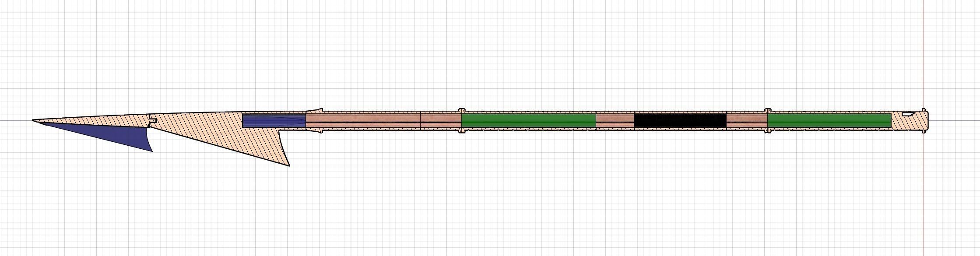This screenshot has width=980, height=256.
Task: Pick the left green segment of the shaft
Action: click(529, 120)
